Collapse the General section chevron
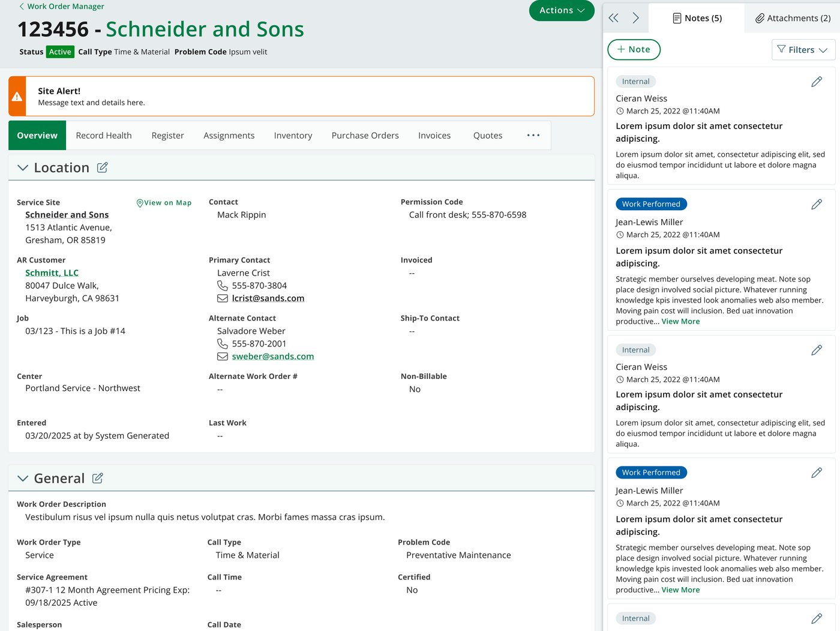The image size is (840, 631). [23, 479]
